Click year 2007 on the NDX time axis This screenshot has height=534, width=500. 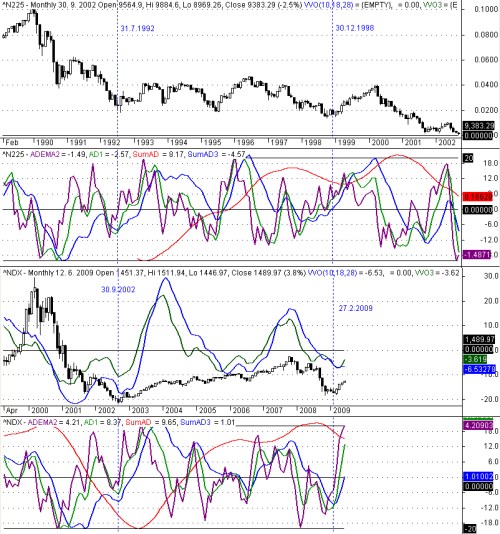(274, 410)
